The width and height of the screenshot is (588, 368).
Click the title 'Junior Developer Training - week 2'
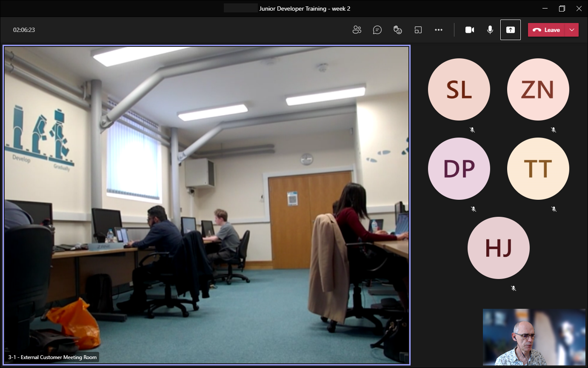pyautogui.click(x=305, y=9)
